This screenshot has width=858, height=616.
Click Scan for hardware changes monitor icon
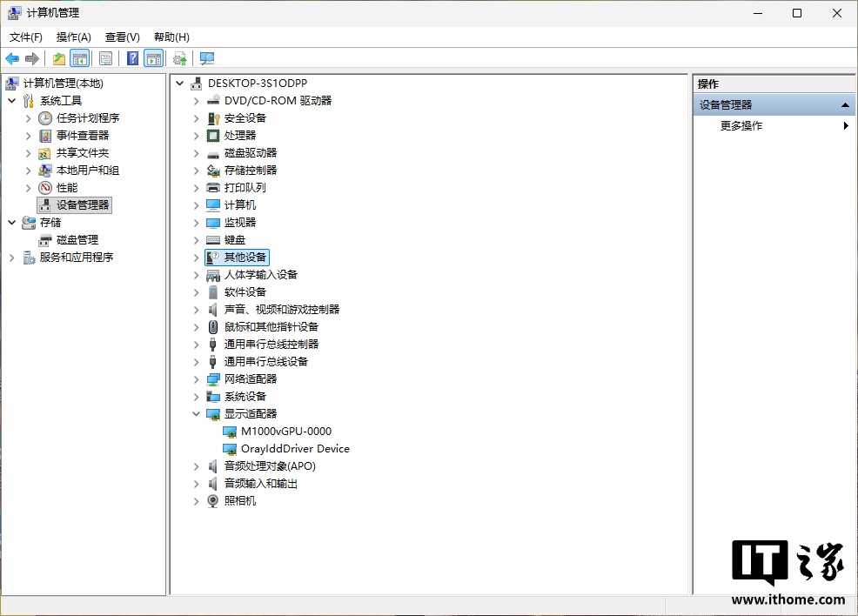(206, 58)
